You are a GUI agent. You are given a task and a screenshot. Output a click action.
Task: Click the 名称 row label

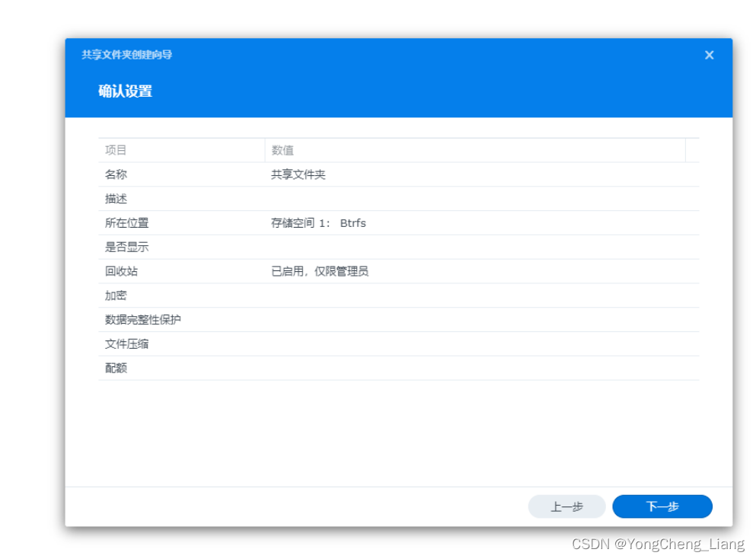click(x=116, y=174)
